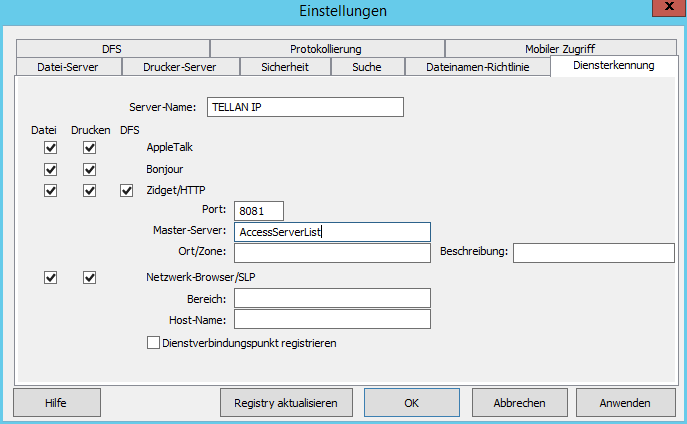The width and height of the screenshot is (687, 424).
Task: Click the AppleTalk label
Action: (x=170, y=147)
